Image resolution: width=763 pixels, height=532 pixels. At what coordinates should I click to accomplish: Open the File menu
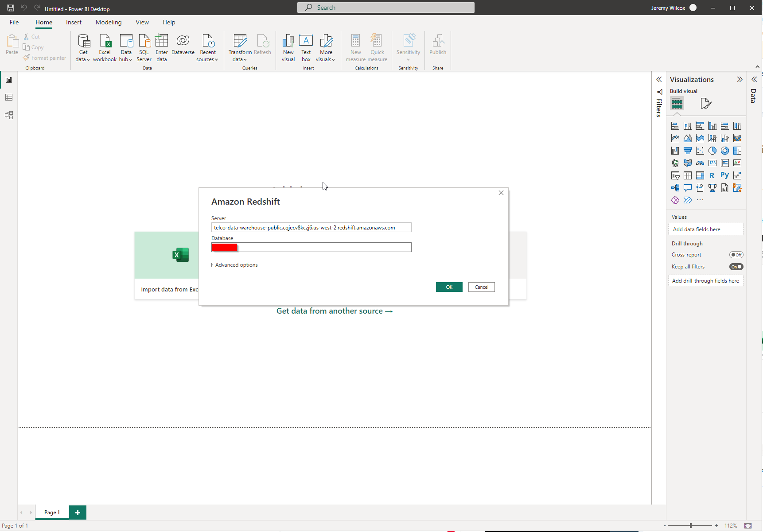point(14,22)
